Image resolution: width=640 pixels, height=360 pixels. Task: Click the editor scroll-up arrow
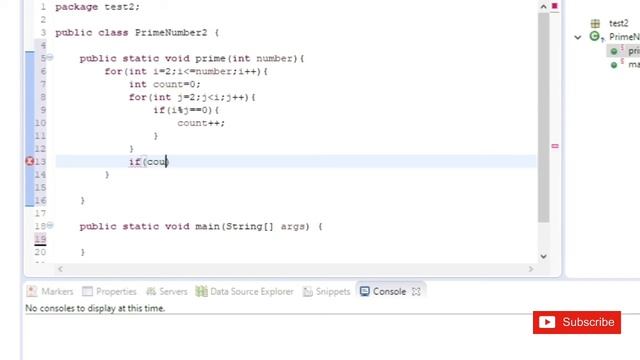[x=543, y=6]
